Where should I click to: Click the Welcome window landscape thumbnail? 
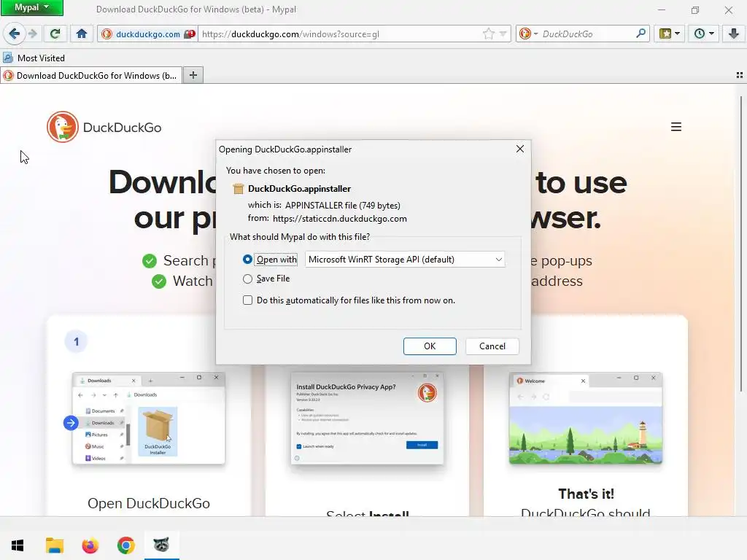(586, 418)
